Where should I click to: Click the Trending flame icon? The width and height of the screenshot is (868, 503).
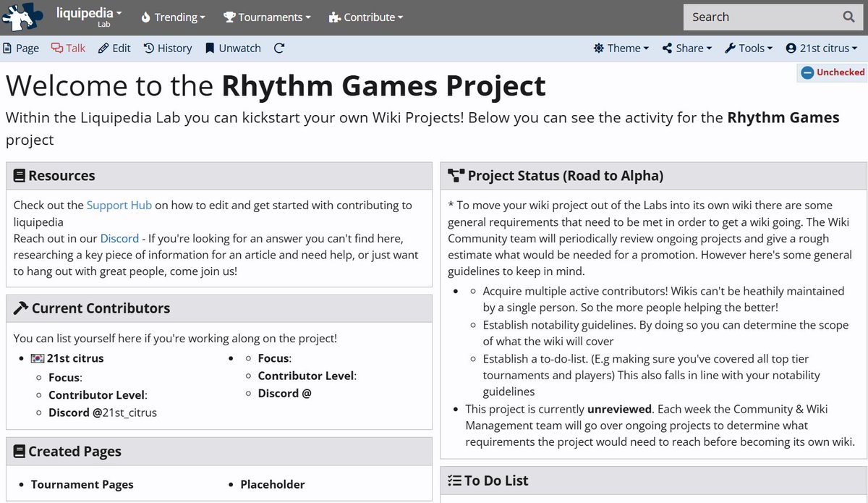coord(145,17)
